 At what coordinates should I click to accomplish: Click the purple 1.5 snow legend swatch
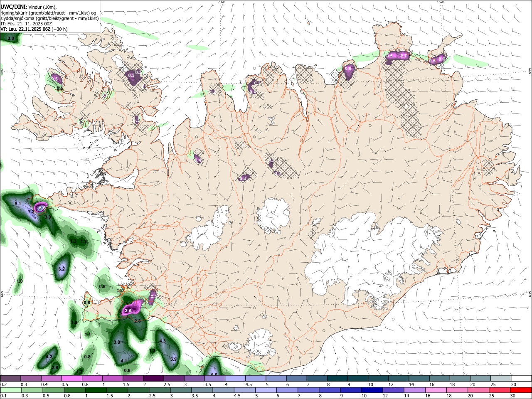(x=133, y=378)
